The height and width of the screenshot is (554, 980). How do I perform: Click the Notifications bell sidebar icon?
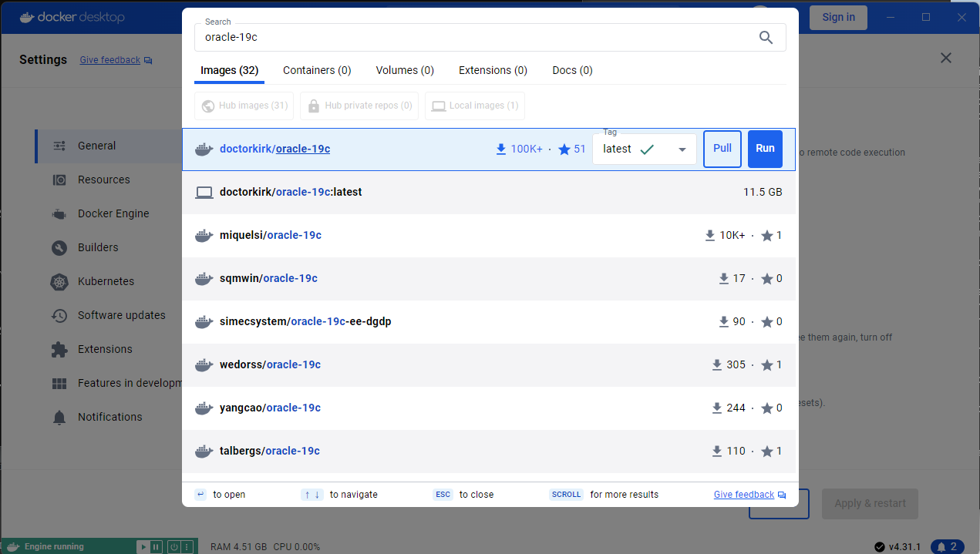(59, 417)
